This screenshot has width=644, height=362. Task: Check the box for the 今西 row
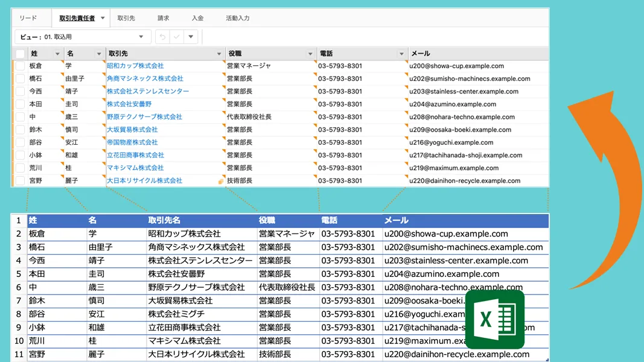pyautogui.click(x=20, y=92)
